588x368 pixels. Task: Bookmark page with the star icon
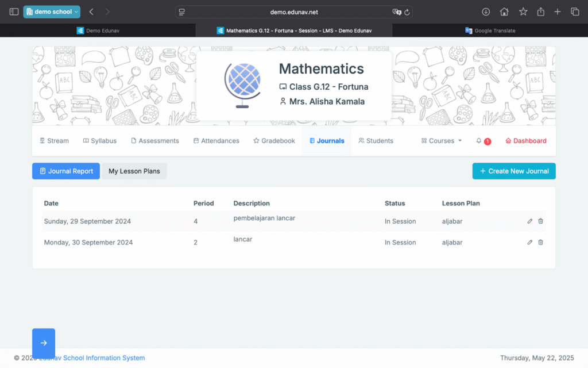523,11
